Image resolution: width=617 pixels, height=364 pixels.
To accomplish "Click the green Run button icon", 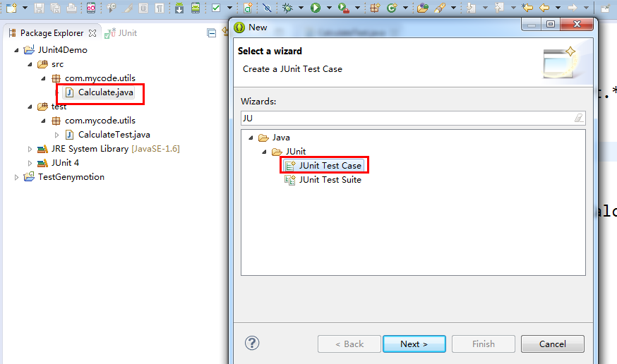I will [315, 8].
